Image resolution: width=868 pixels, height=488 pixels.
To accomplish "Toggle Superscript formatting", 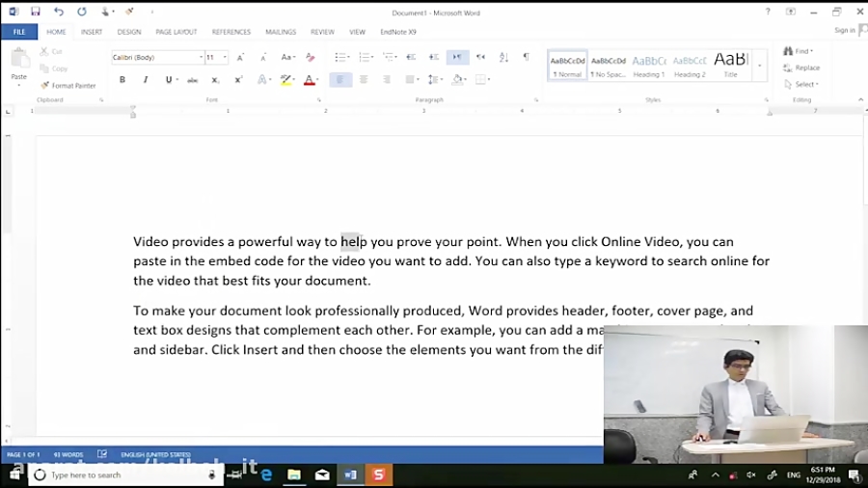I will click(x=238, y=80).
